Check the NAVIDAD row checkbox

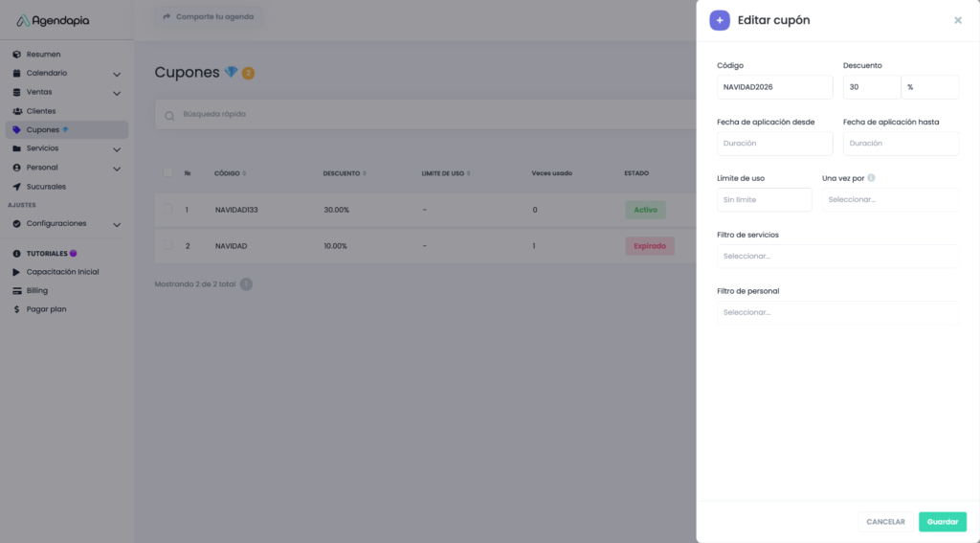pyautogui.click(x=168, y=246)
